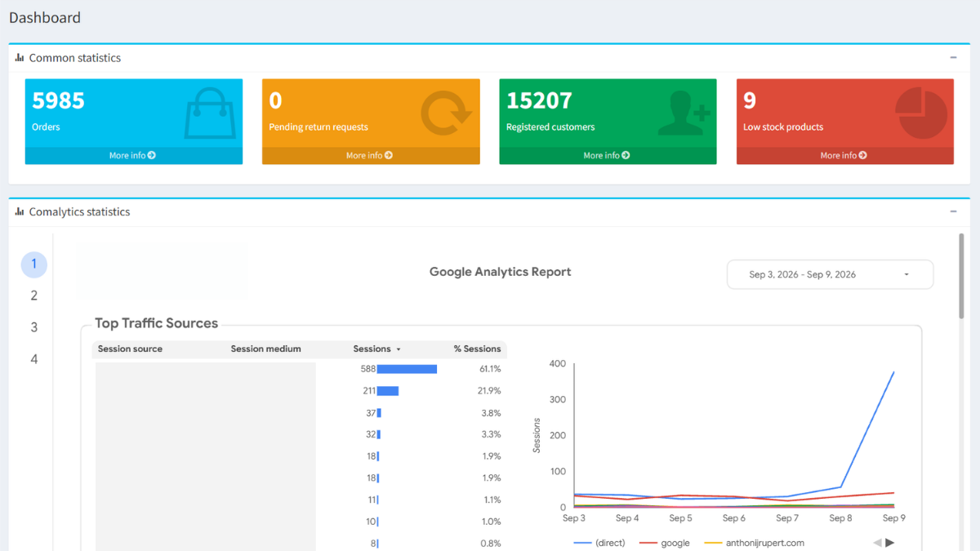Click the bar chart icon beside Common statistics
The width and height of the screenshot is (980, 551).
(20, 58)
